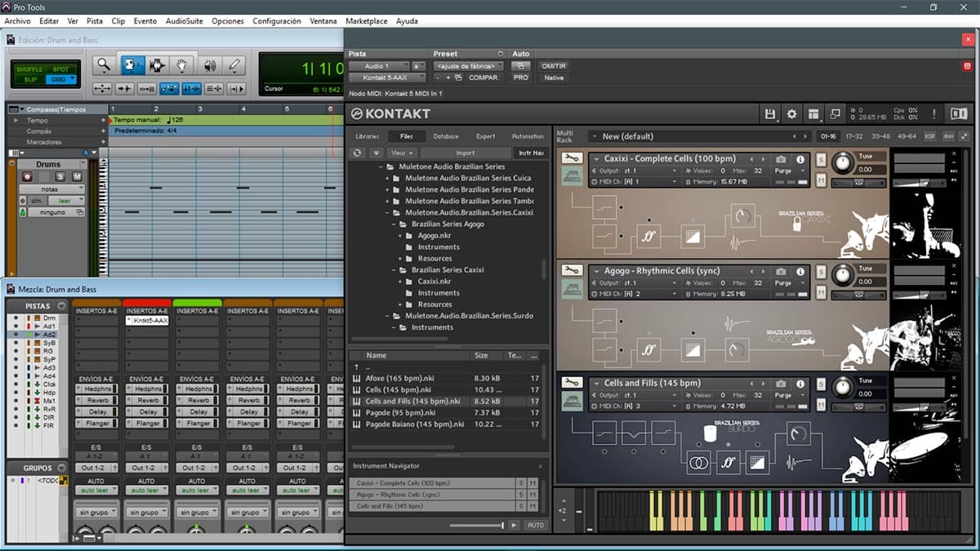
Task: Click the COMPAR. button in the plug-in header
Action: coord(483,78)
